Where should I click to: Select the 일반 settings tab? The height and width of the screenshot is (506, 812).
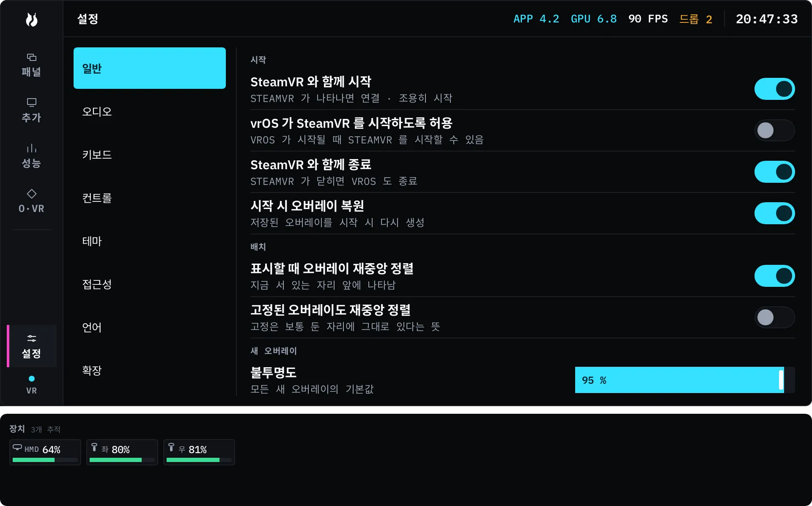150,68
